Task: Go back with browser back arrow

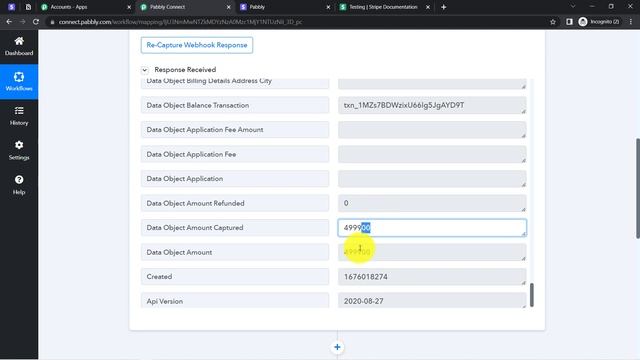Action: 9,22
